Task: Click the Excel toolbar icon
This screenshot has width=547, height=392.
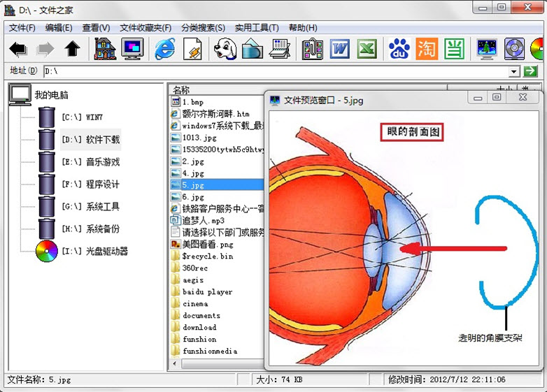Action: (367, 49)
